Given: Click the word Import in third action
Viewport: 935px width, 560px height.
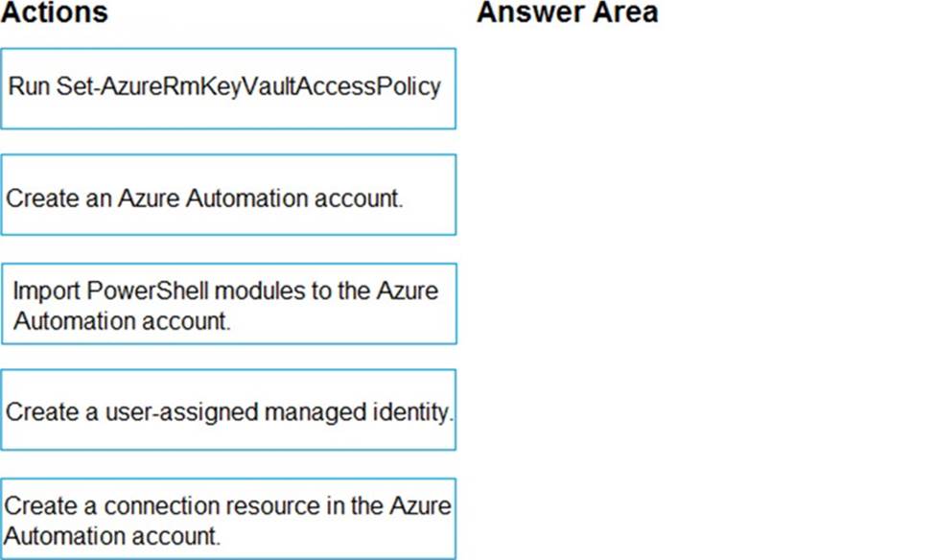Looking at the screenshot, I should 46,291.
